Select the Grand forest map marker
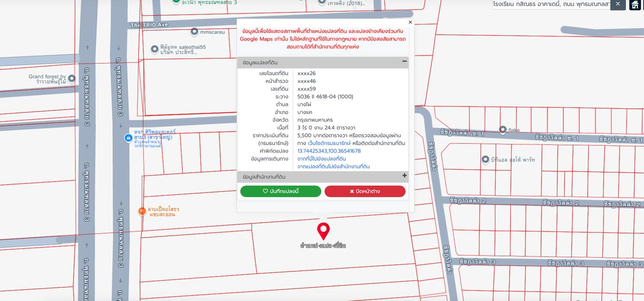Screen dimensions: 644x301 click(72, 79)
